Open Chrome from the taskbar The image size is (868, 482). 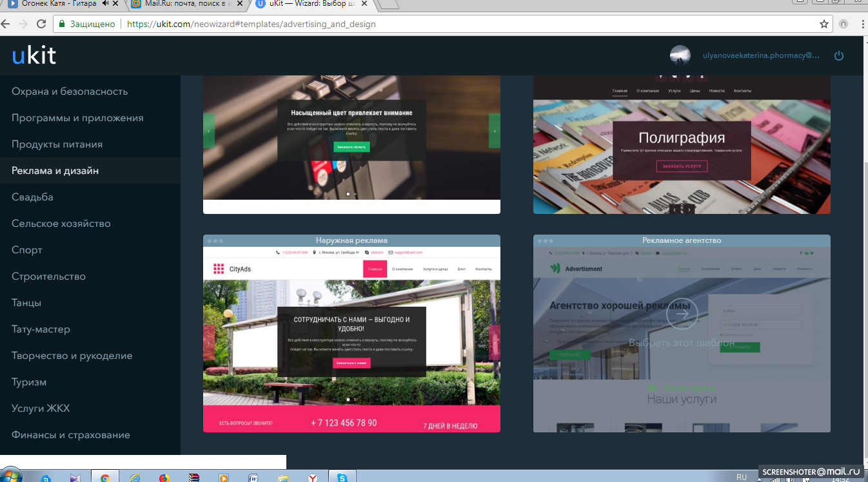pos(104,477)
